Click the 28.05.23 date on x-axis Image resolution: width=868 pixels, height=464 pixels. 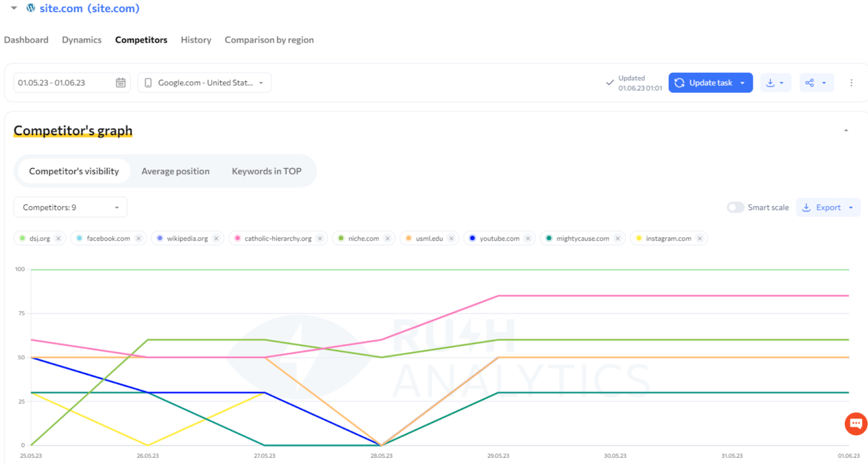(381, 456)
